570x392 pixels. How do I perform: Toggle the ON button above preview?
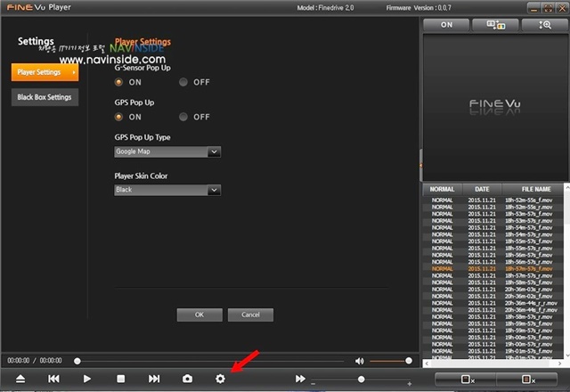pos(446,25)
